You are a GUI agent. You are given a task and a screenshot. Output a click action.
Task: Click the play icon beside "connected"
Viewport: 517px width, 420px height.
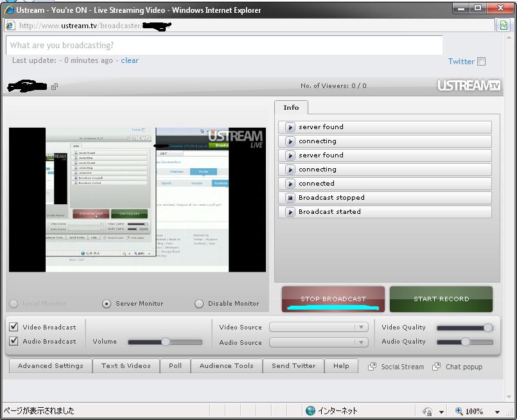[x=290, y=183]
